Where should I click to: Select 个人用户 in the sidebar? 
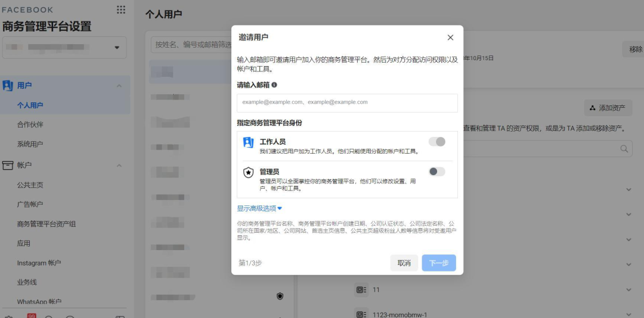pyautogui.click(x=30, y=105)
